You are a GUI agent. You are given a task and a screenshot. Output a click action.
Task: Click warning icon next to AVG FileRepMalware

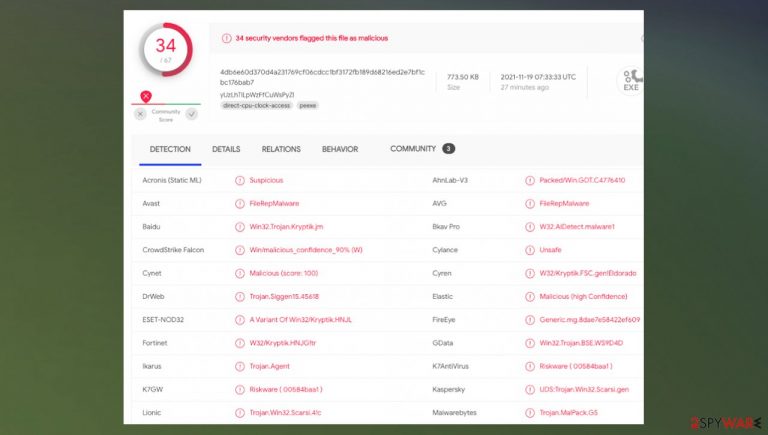pos(529,204)
